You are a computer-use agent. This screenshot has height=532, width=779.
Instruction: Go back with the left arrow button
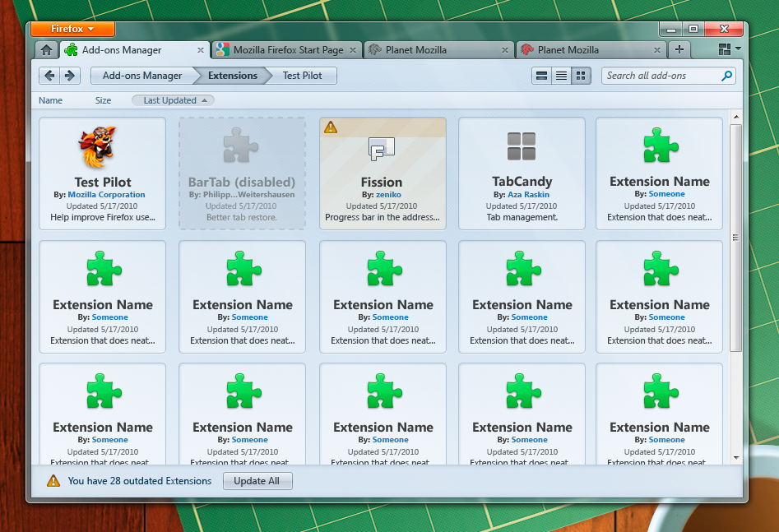pyautogui.click(x=49, y=76)
